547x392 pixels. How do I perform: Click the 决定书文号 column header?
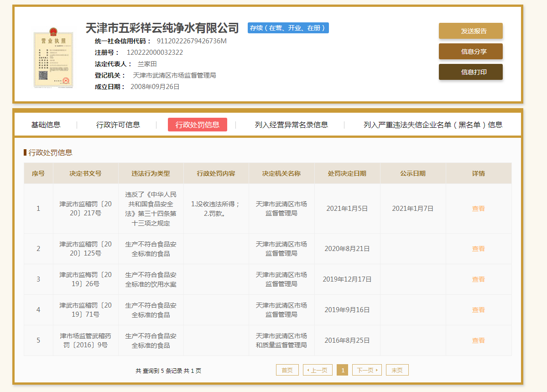point(85,173)
